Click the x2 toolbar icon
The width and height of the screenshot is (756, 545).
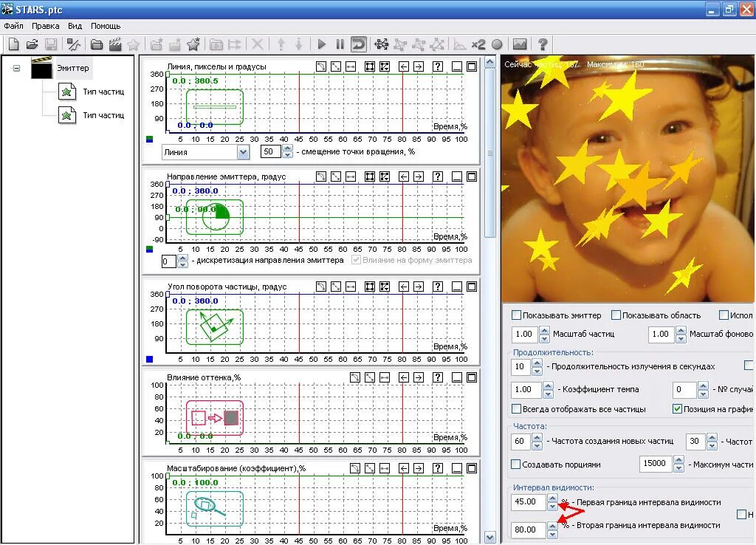[478, 44]
